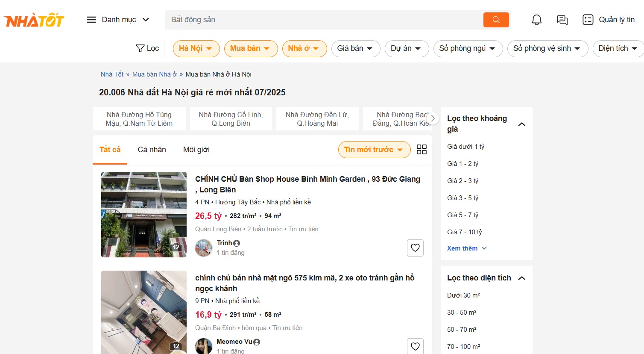Open Shop House Bình Minh Garden thumbnail
This screenshot has height=354, width=644.
(x=144, y=215)
